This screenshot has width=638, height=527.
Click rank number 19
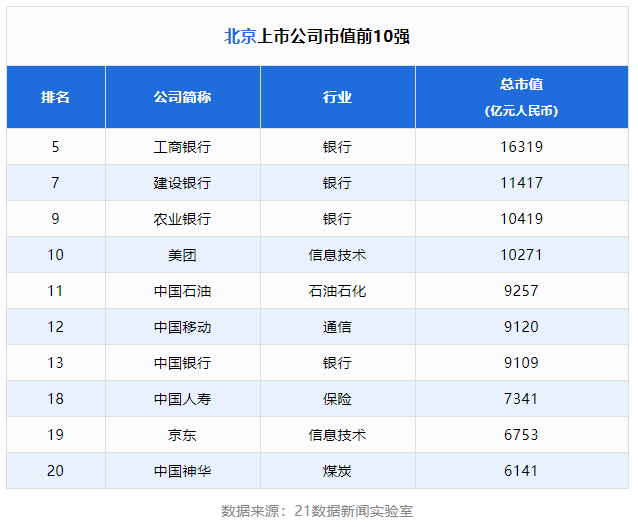(55, 435)
